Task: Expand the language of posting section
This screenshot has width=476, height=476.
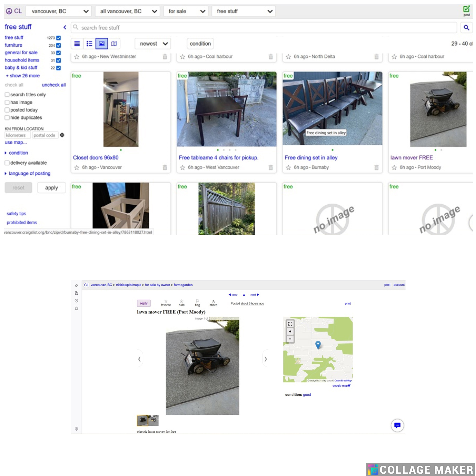Action: tap(29, 174)
